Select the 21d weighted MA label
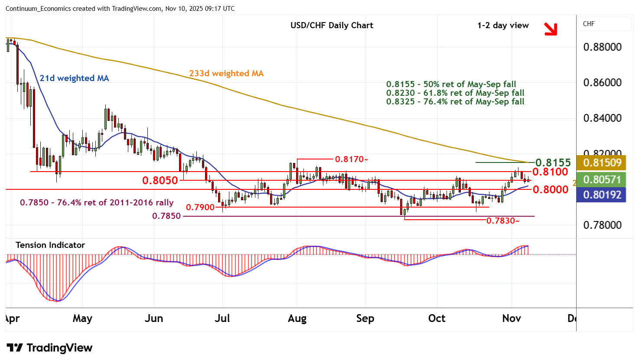Viewport: 639px width, 364px height. click(74, 78)
